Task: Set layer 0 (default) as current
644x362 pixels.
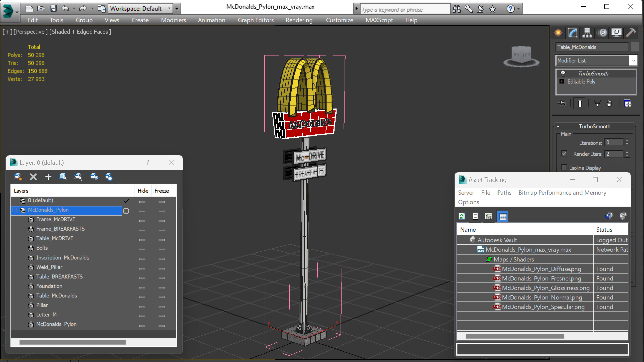Action: coord(126,201)
